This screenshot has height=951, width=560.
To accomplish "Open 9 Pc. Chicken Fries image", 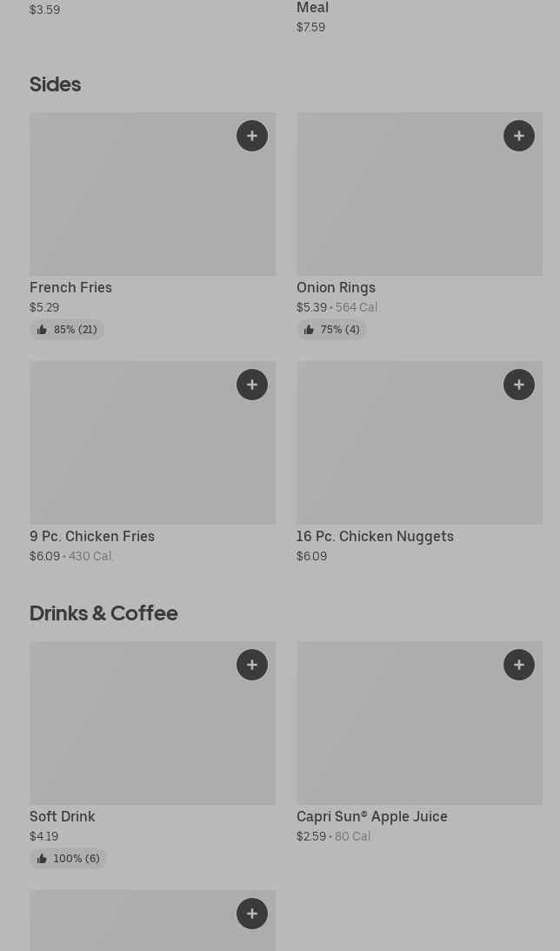I will pos(130,452).
